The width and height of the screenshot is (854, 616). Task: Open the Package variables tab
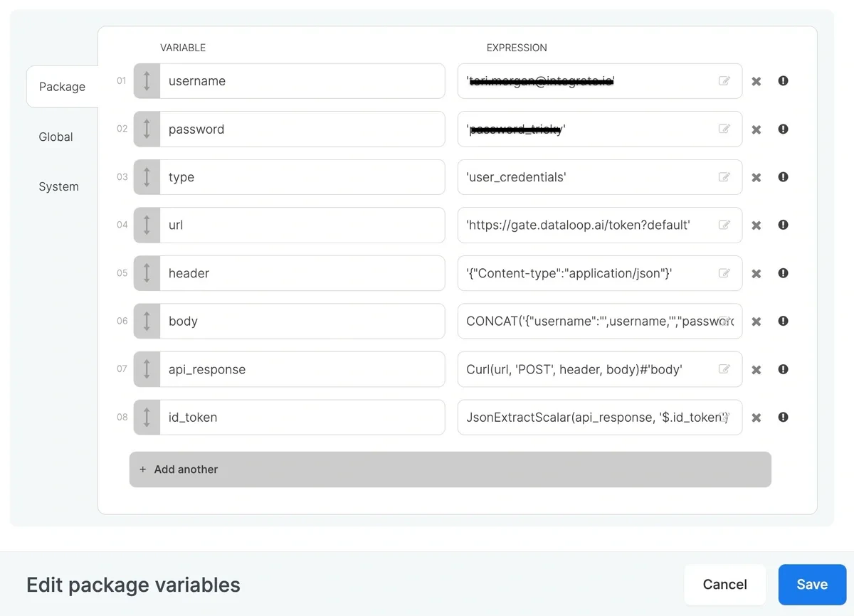point(63,86)
